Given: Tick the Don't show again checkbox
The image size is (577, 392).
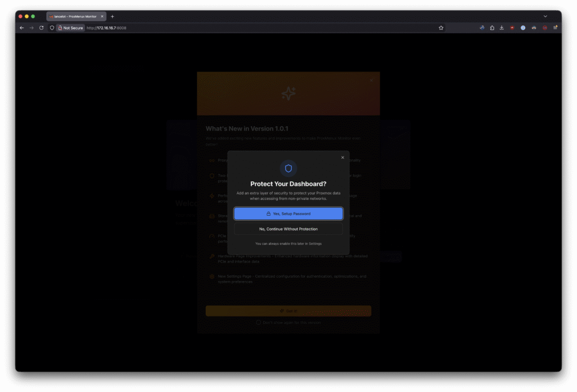Looking at the screenshot, I should coord(259,323).
